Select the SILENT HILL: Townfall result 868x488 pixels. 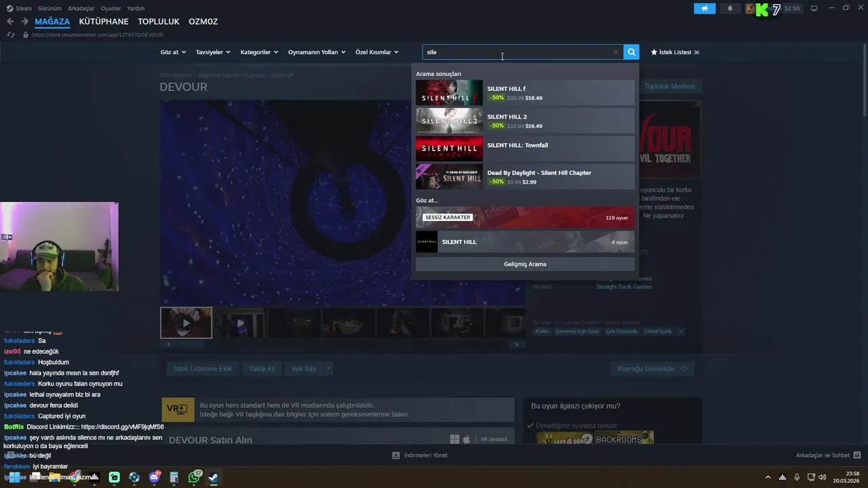[x=525, y=148]
